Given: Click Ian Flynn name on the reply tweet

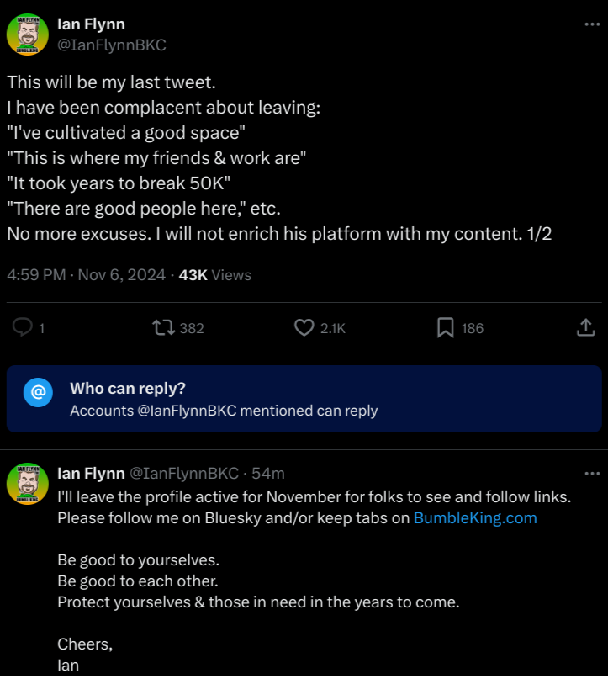Looking at the screenshot, I should click(x=91, y=473).
